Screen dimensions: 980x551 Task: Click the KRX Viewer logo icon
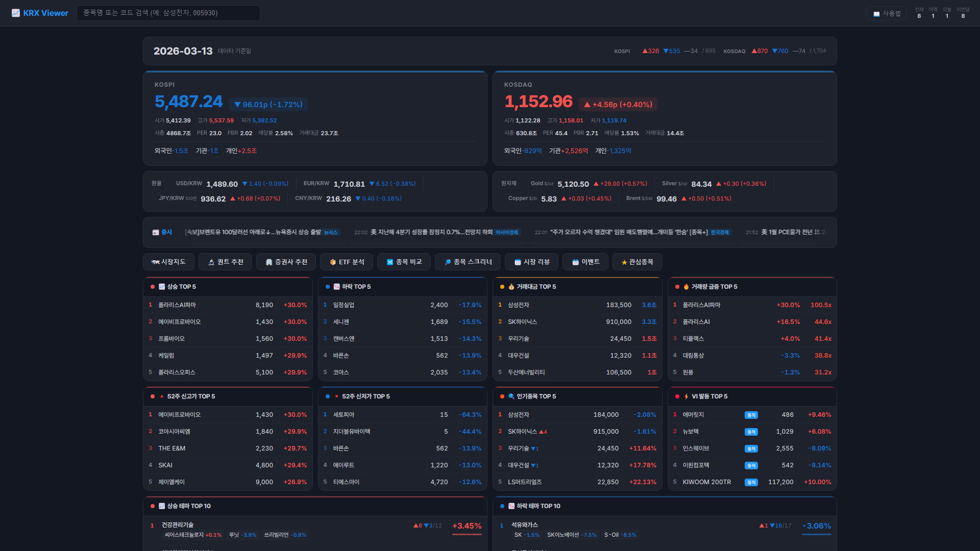tap(16, 13)
